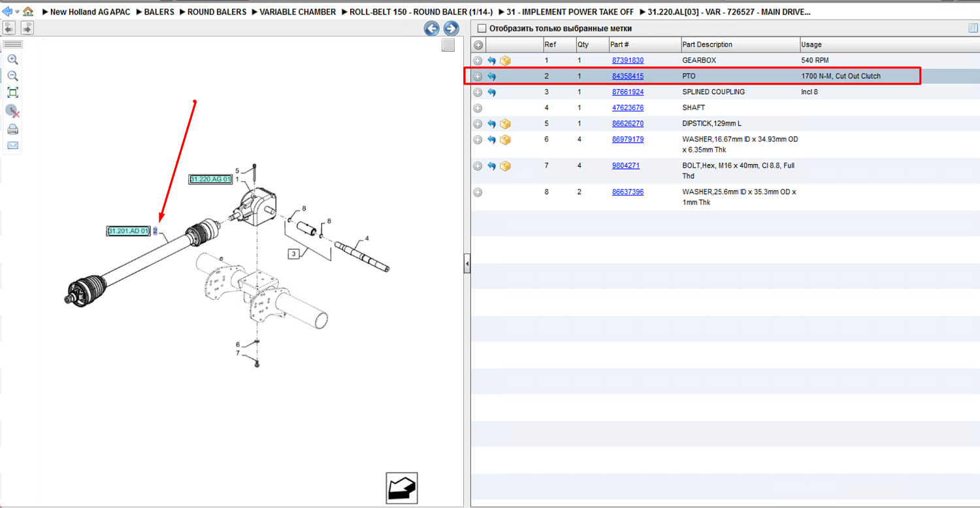Click the large return arrow icon below diagram

click(x=401, y=488)
